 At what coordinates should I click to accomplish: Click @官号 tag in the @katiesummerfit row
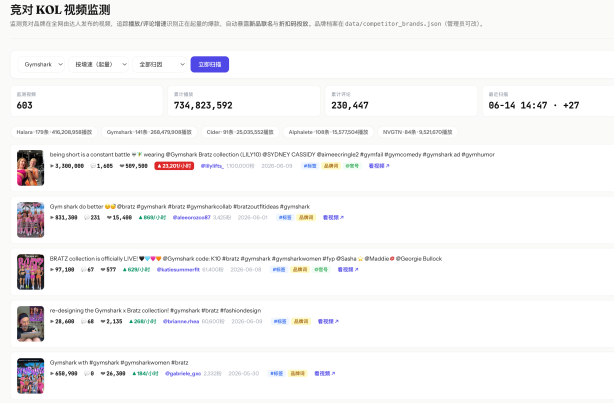(321, 270)
